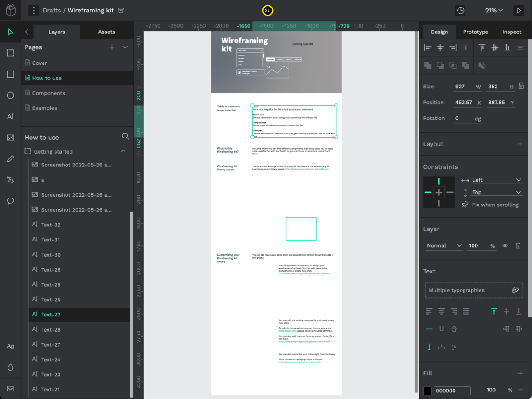Start presentation view with play button
This screenshot has height=399, width=532.
[518, 10]
